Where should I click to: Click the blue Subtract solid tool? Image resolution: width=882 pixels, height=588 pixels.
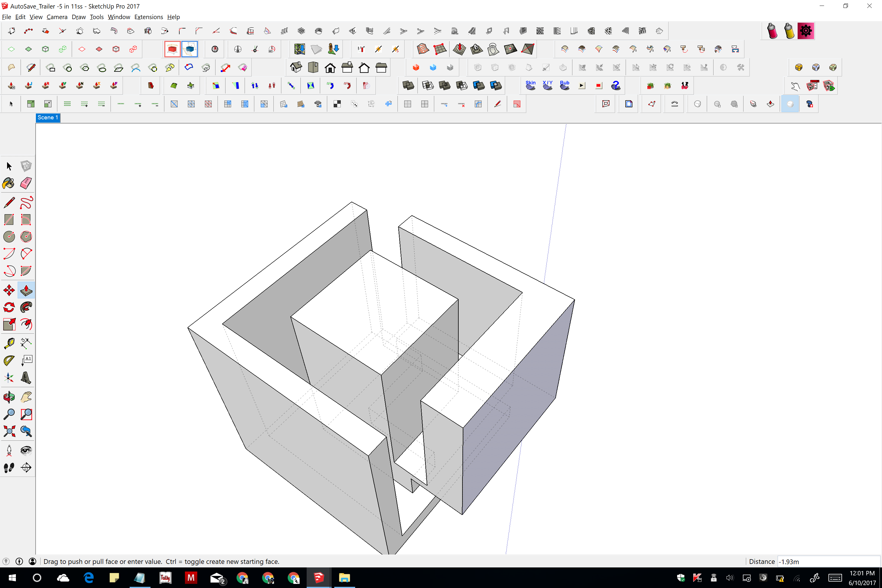click(x=479, y=86)
